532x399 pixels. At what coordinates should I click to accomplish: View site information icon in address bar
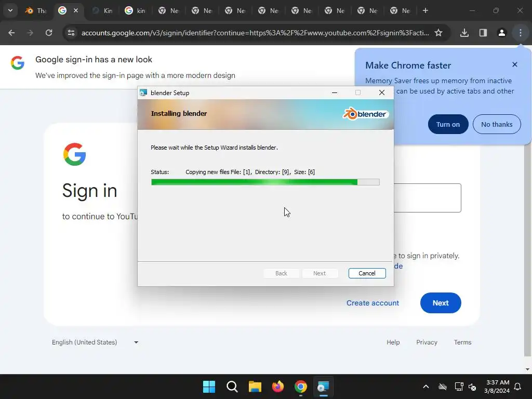71,33
